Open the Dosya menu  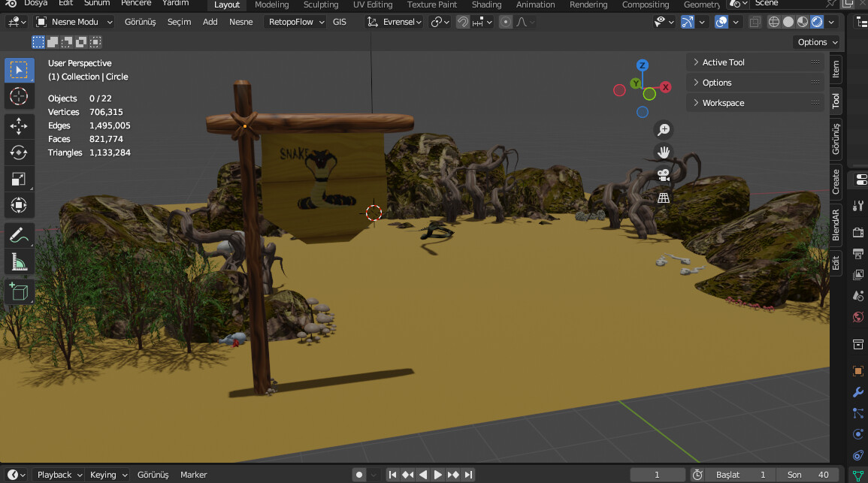click(35, 3)
